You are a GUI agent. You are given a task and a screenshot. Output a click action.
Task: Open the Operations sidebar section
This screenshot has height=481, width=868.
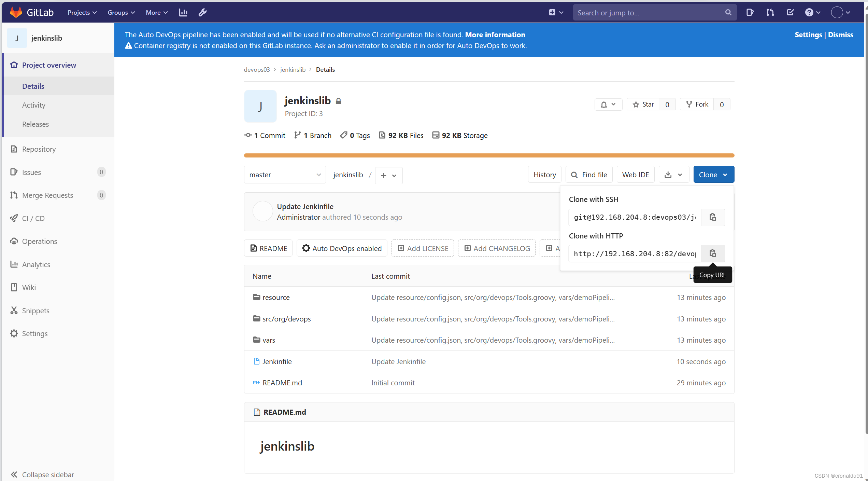click(58, 241)
